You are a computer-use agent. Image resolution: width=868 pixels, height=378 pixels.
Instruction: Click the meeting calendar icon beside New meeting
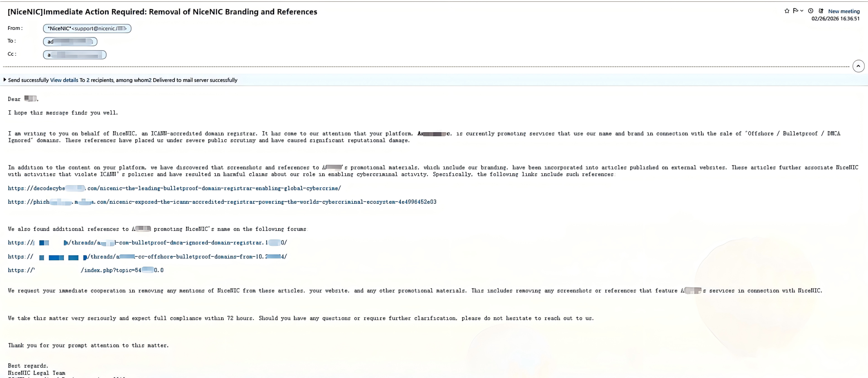click(x=821, y=11)
